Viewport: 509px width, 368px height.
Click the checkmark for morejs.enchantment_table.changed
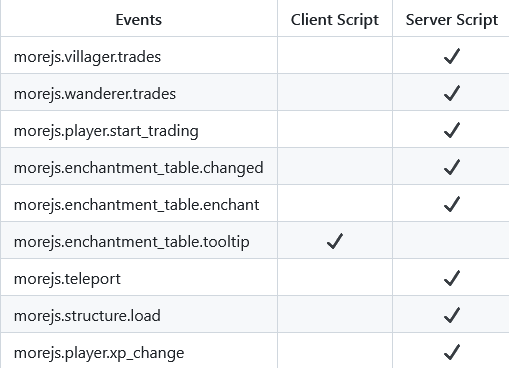point(452,167)
